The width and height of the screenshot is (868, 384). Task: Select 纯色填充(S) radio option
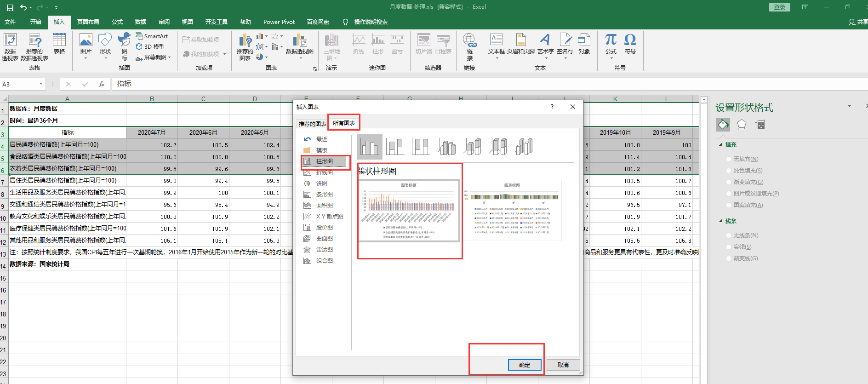coord(744,171)
